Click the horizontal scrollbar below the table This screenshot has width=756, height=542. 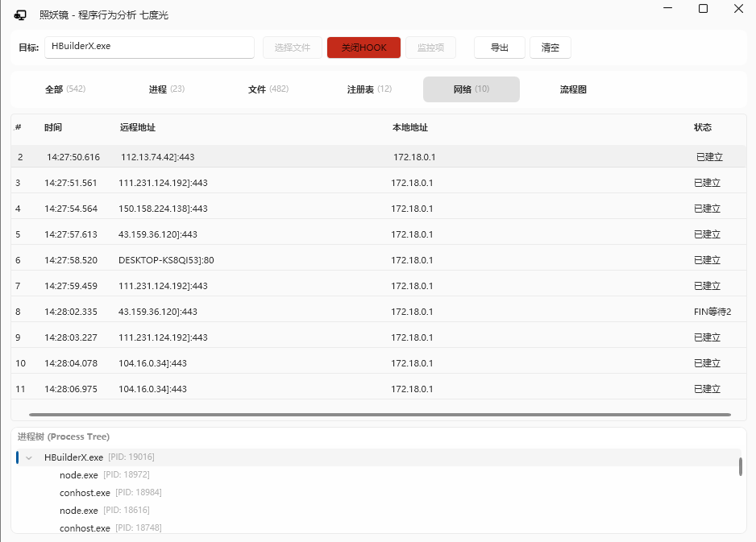click(380, 414)
